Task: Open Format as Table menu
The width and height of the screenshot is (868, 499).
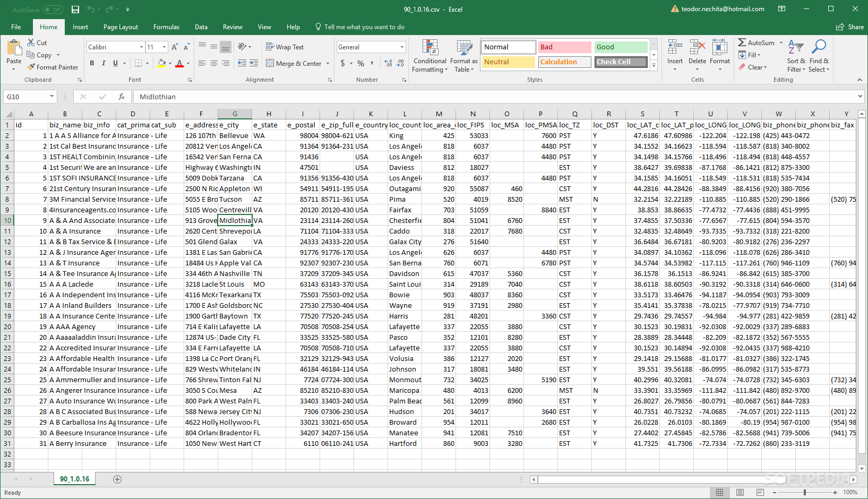Action: tap(464, 56)
